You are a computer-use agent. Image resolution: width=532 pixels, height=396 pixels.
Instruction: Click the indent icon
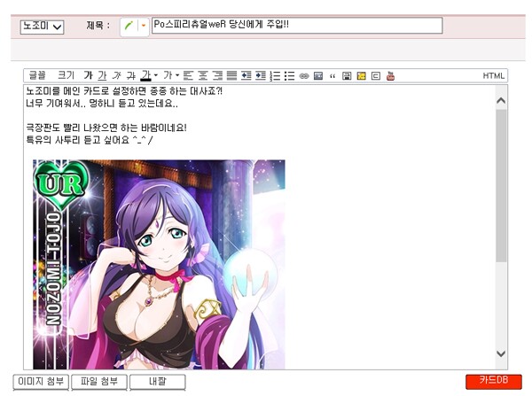click(x=260, y=75)
